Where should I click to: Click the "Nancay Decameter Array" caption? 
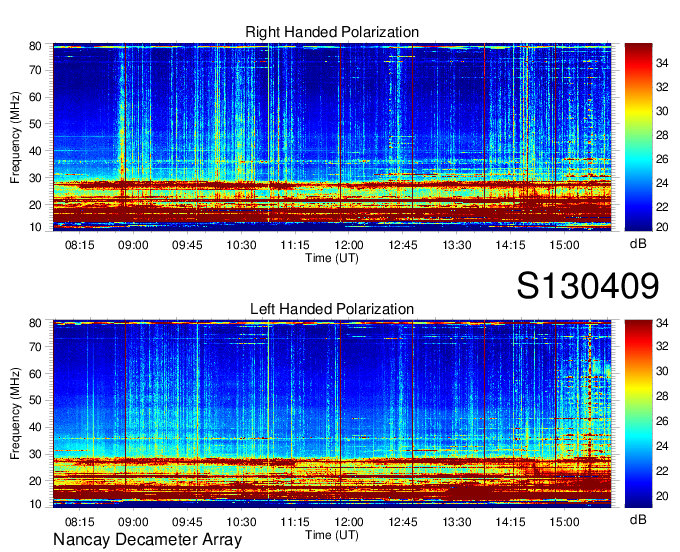[x=147, y=540]
